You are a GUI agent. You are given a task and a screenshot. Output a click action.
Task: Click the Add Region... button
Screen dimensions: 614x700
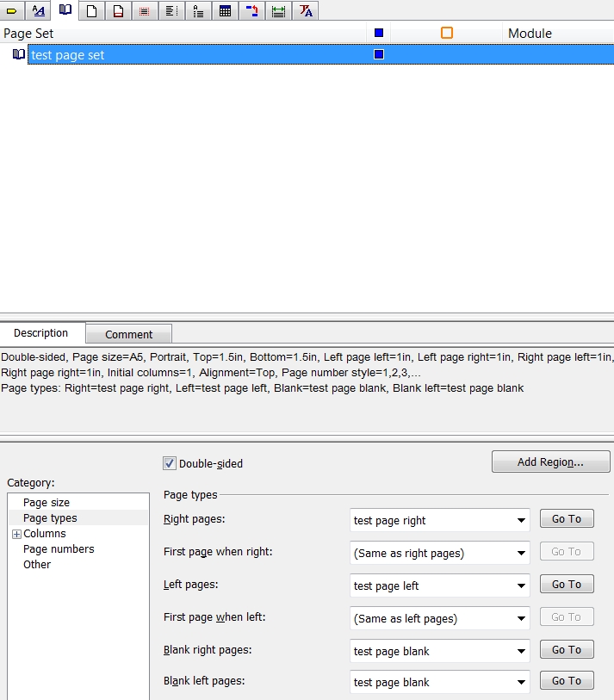[x=550, y=462]
